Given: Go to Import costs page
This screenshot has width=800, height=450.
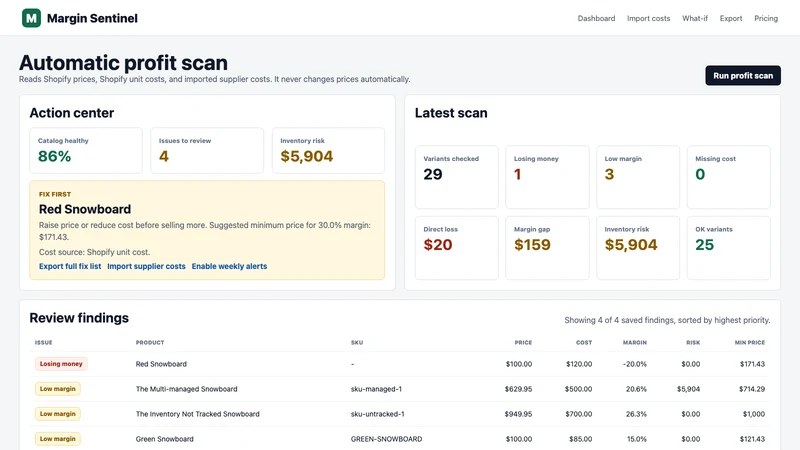Looking at the screenshot, I should (x=648, y=18).
